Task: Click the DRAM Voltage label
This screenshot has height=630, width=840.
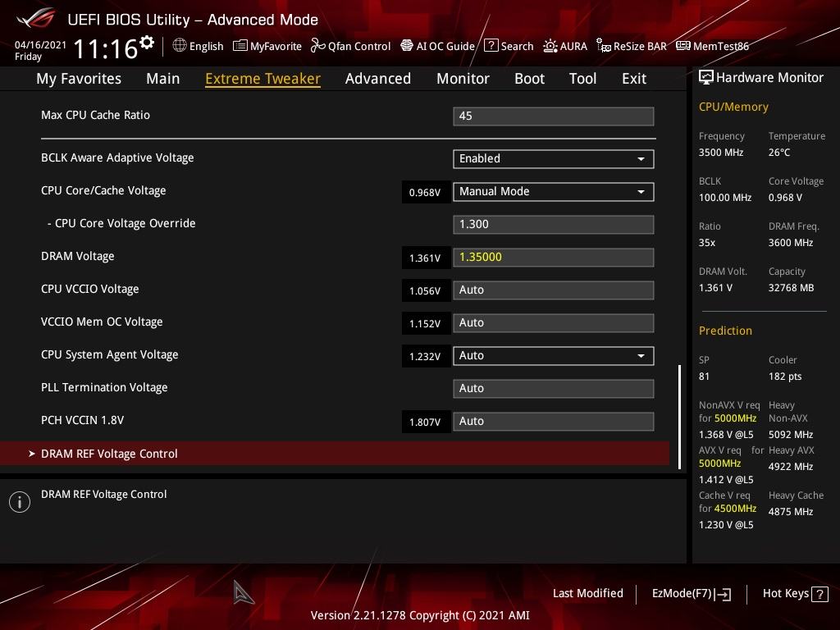Action: point(78,257)
